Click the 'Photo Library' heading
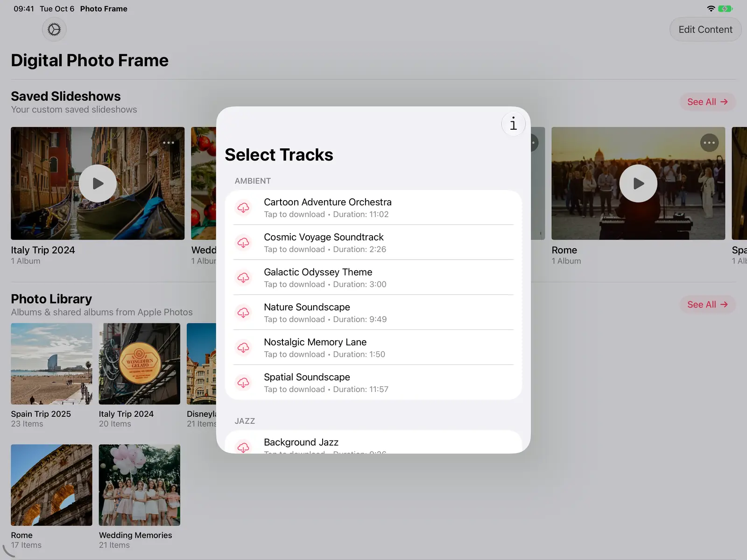The width and height of the screenshot is (747, 560). tap(51, 299)
